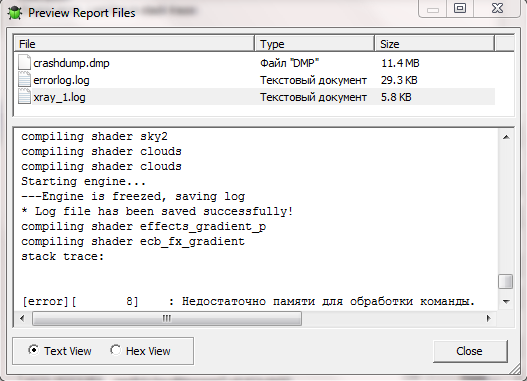Click the vertical scrollbar thumb in log
The width and height of the screenshot is (527, 381).
(x=506, y=282)
